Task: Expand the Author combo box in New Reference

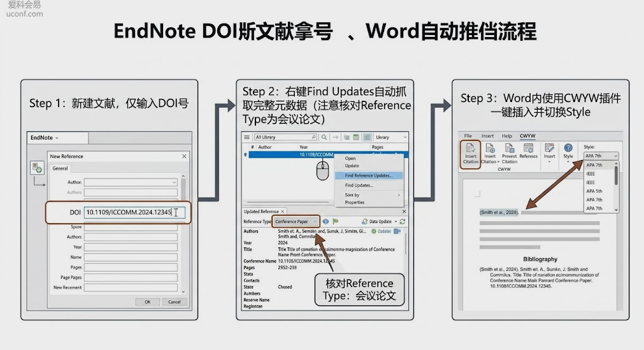Action: coord(174,182)
